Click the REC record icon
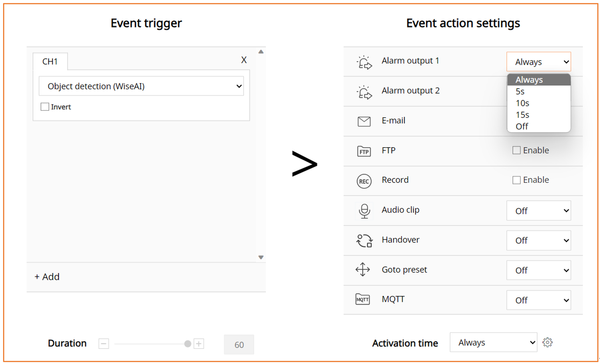This screenshot has height=364, width=600. point(364,181)
